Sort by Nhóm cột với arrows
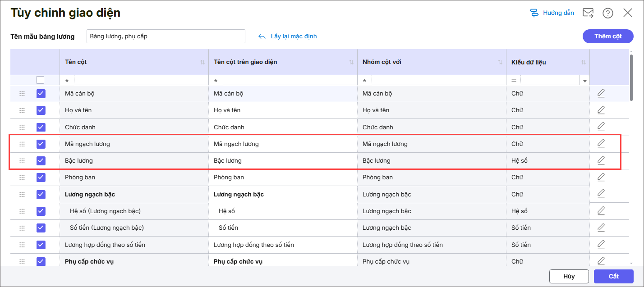The width and height of the screenshot is (644, 287). click(500, 62)
